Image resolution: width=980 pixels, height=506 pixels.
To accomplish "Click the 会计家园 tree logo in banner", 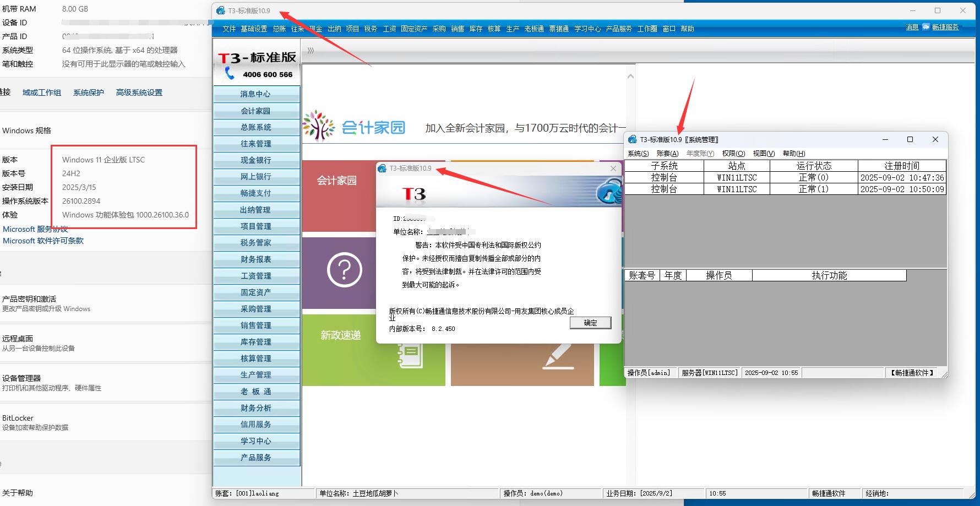I will click(x=319, y=126).
